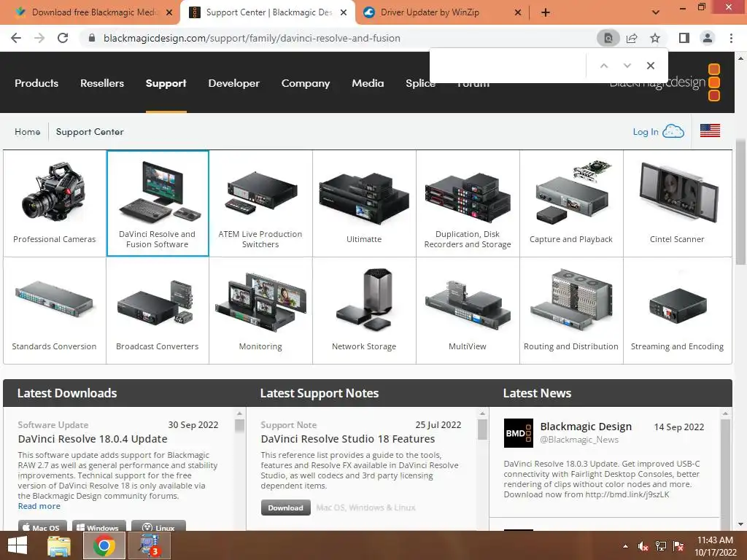
Task: Click the address bar URL
Action: click(x=252, y=38)
